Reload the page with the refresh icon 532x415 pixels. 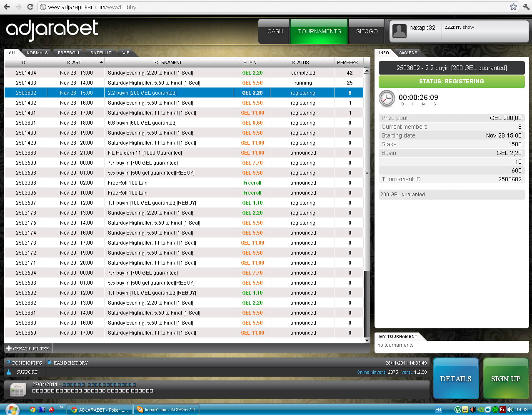(x=30, y=7)
